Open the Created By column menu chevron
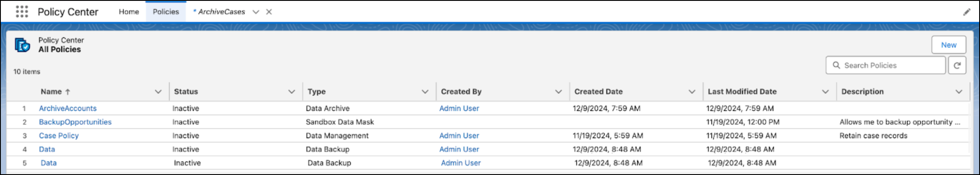The image size is (980, 175). (558, 92)
